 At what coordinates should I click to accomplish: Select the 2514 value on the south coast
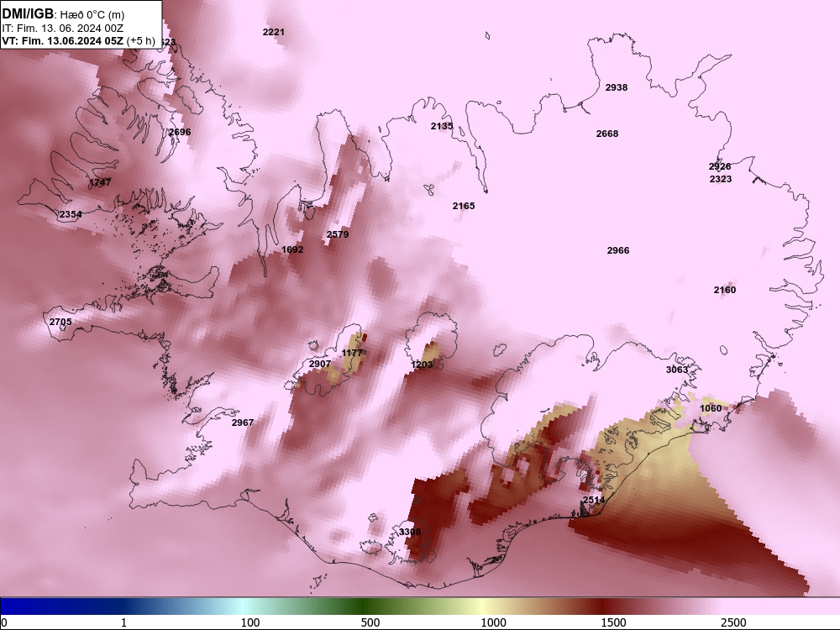(x=594, y=500)
